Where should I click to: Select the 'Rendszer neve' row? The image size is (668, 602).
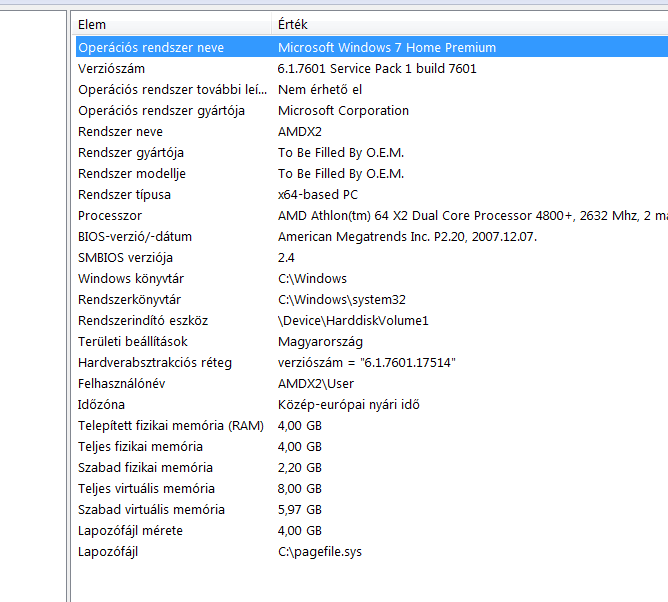click(372, 131)
